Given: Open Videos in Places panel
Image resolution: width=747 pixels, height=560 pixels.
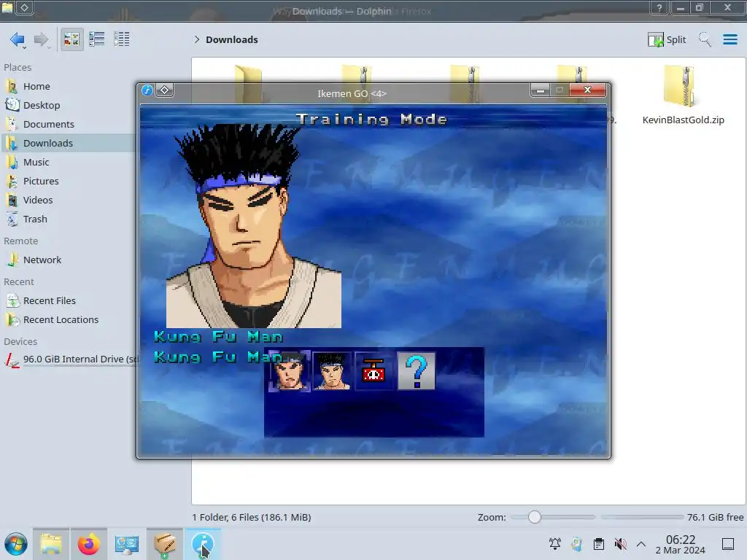Looking at the screenshot, I should pos(69,201).
